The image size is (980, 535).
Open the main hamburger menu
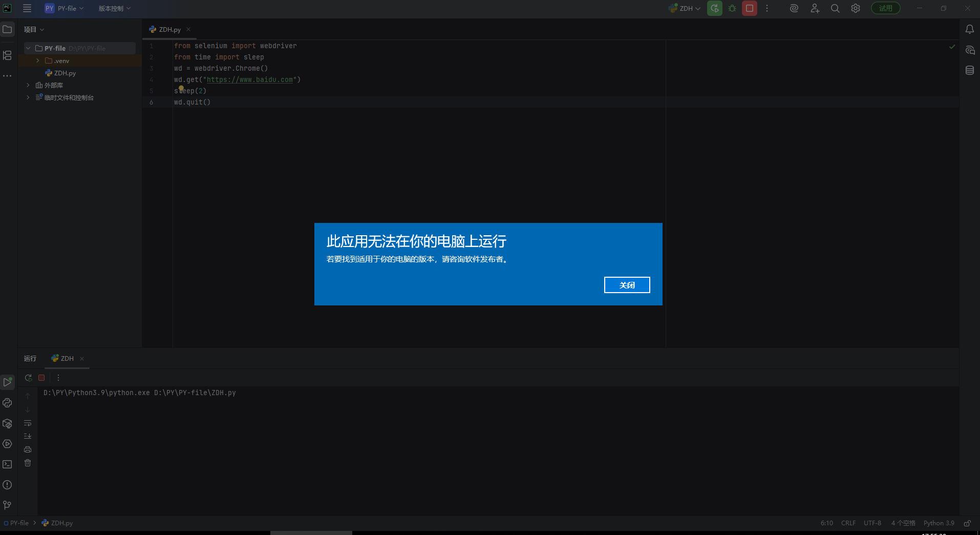coord(27,8)
